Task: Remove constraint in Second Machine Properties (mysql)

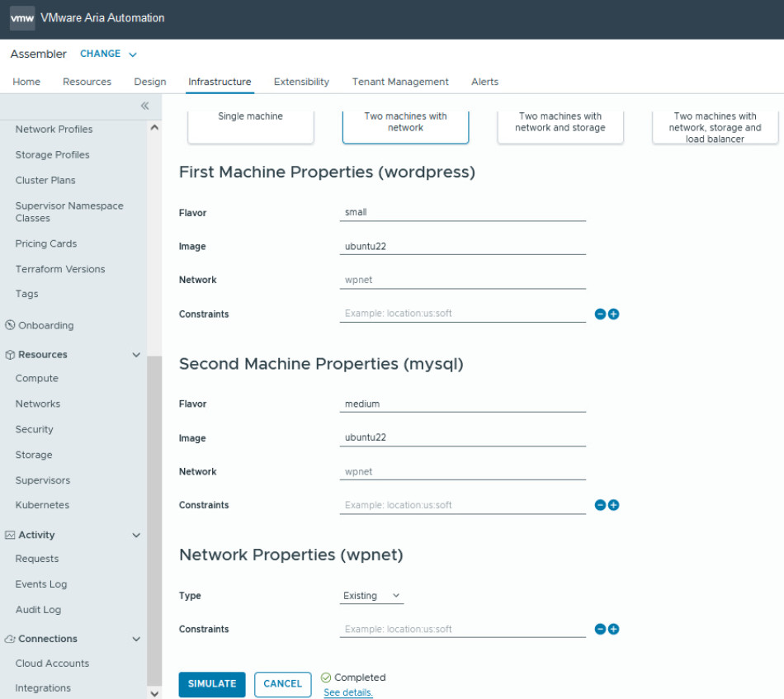Action: point(600,505)
